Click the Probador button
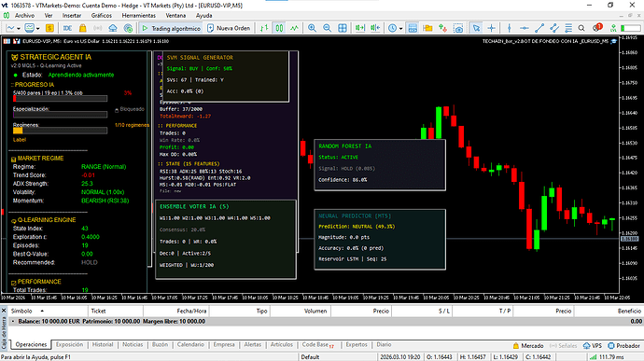The height and width of the screenshot is (361, 644). click(623, 346)
